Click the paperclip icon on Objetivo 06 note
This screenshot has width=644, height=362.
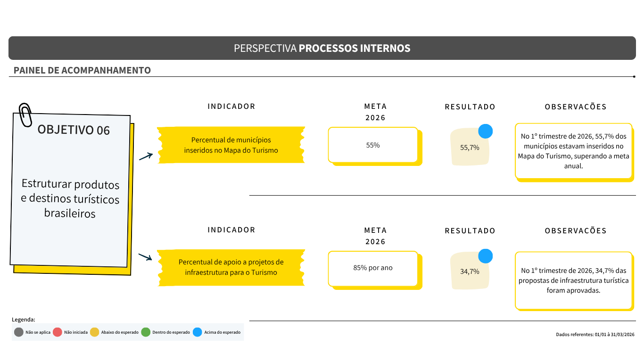tap(25, 115)
